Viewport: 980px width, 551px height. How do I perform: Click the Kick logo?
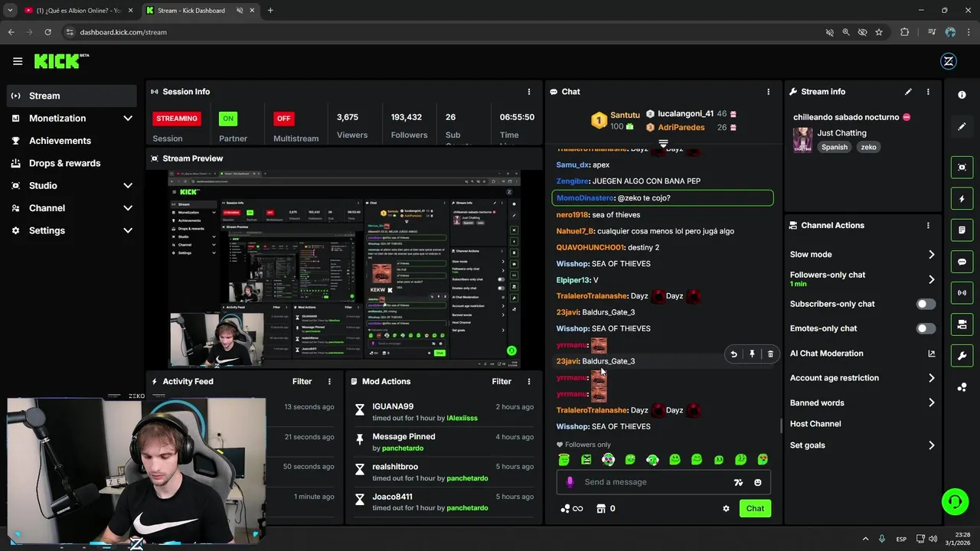click(61, 61)
